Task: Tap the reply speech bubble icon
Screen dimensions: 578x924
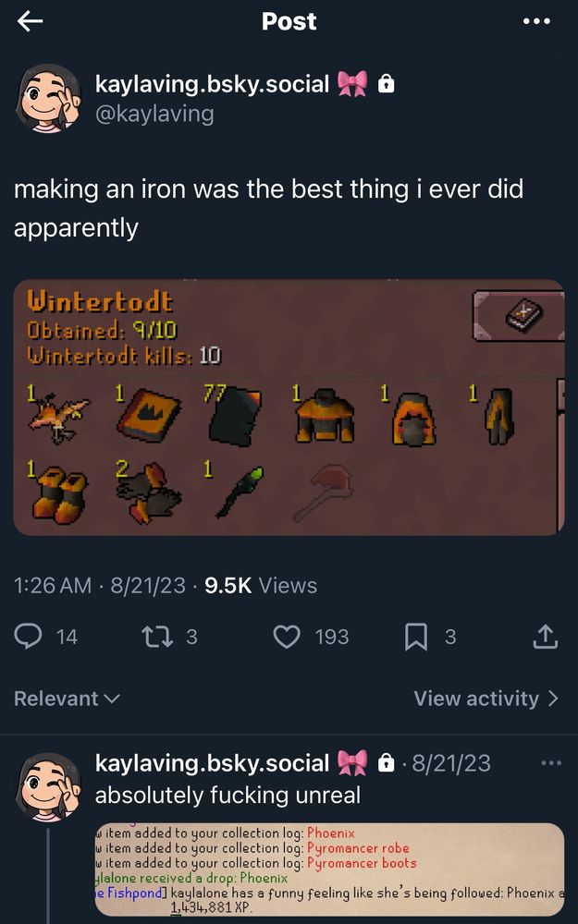Action: click(29, 637)
